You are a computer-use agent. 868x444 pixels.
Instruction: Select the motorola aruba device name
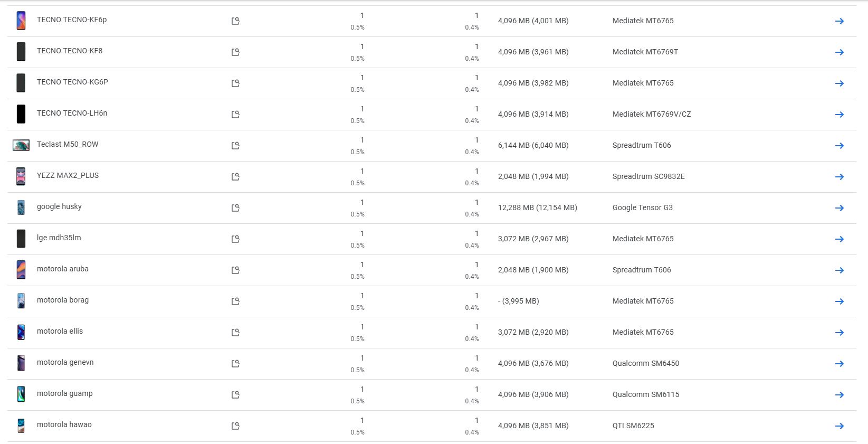(x=63, y=269)
